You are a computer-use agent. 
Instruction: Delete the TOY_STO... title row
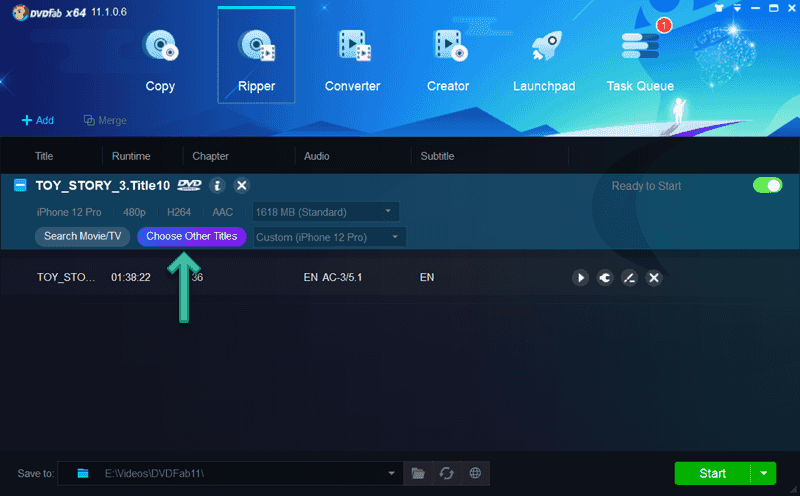pyautogui.click(x=654, y=278)
